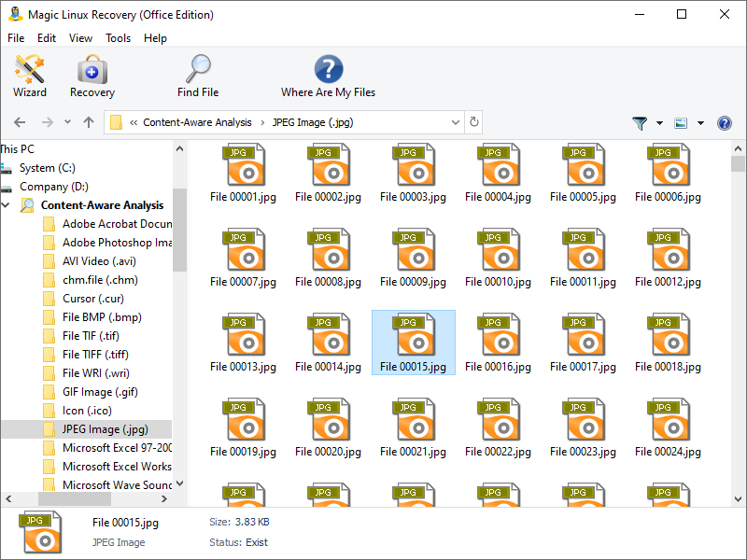747x560 pixels.
Task: Select the File 00008.jpg thumbnail
Action: pyautogui.click(x=328, y=259)
